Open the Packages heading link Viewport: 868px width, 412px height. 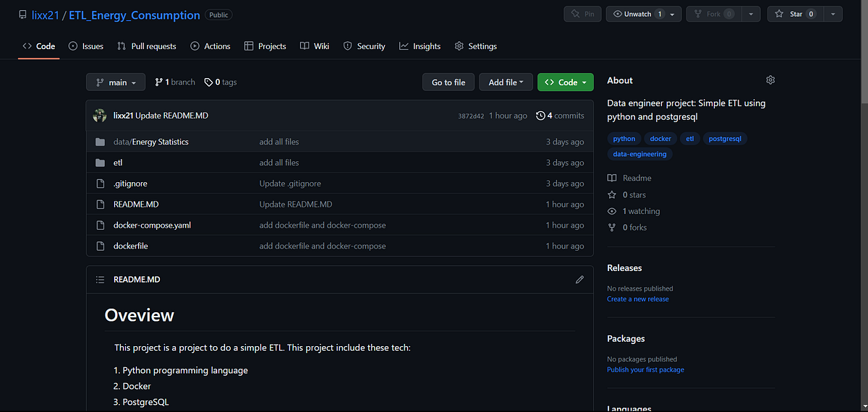pos(626,339)
